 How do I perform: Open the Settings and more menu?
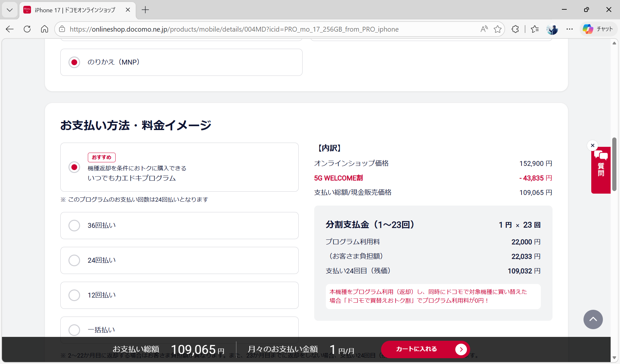click(x=570, y=29)
